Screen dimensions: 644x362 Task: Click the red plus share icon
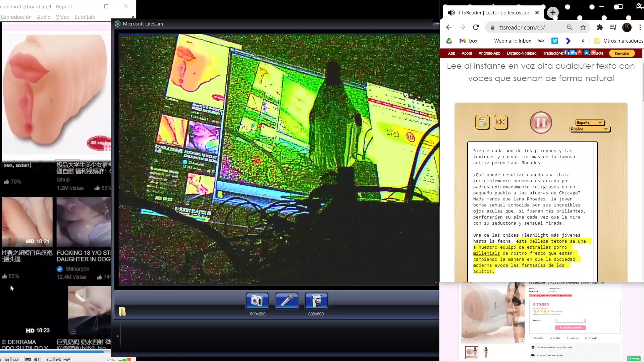pos(593,52)
